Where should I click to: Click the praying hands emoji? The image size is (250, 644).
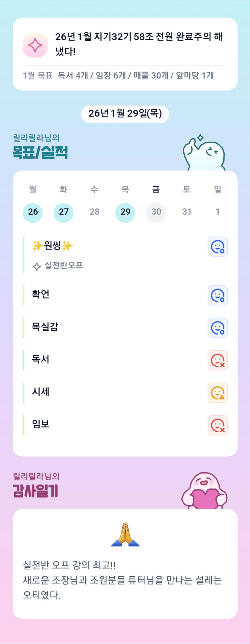pos(125,534)
